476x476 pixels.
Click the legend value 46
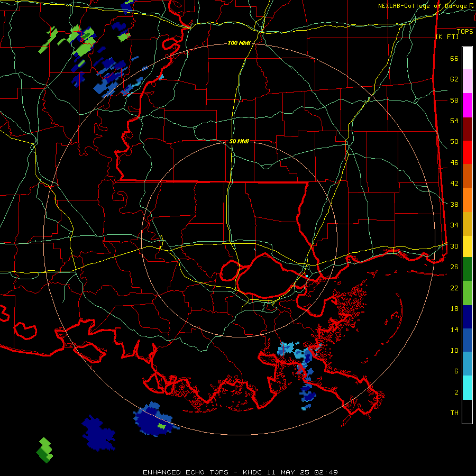[x=454, y=163]
